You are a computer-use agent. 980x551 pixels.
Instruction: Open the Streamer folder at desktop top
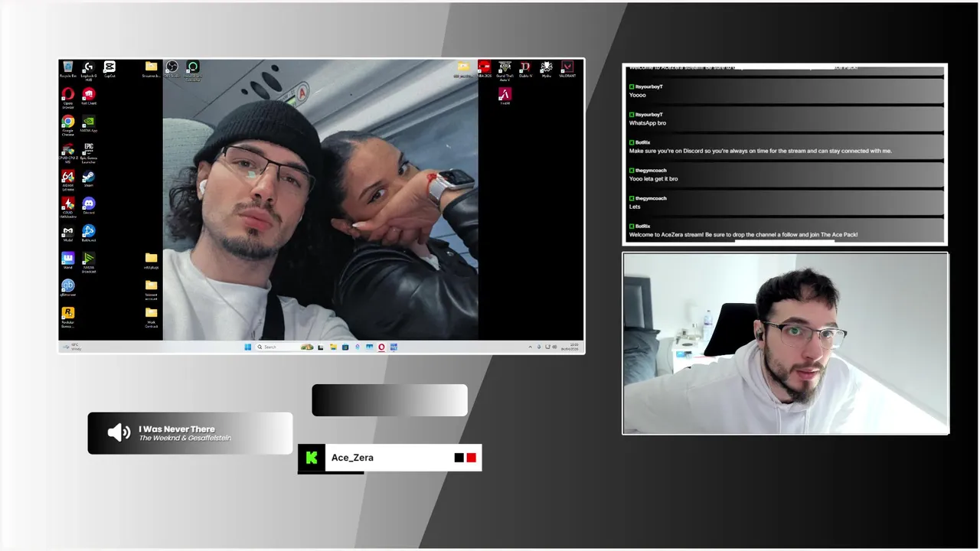(151, 70)
